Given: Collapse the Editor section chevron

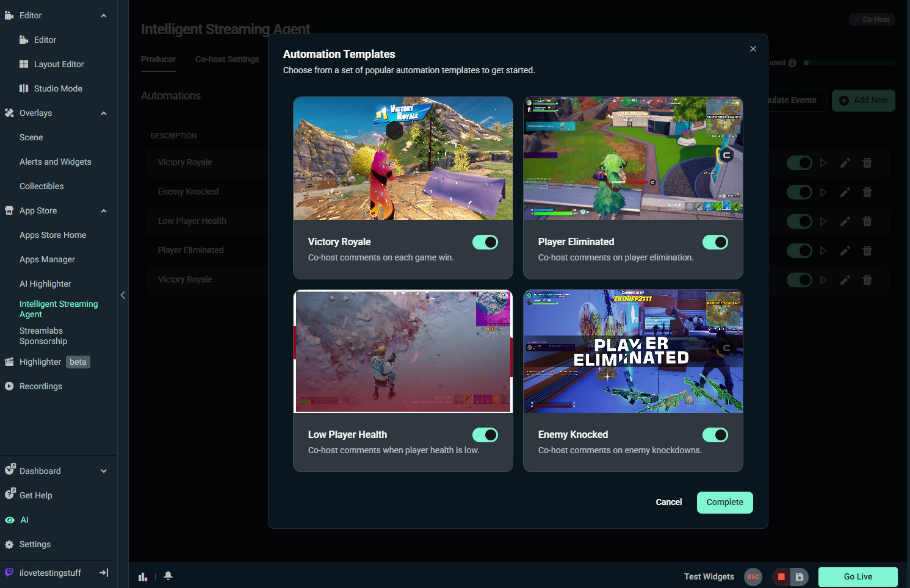Looking at the screenshot, I should click(x=104, y=16).
